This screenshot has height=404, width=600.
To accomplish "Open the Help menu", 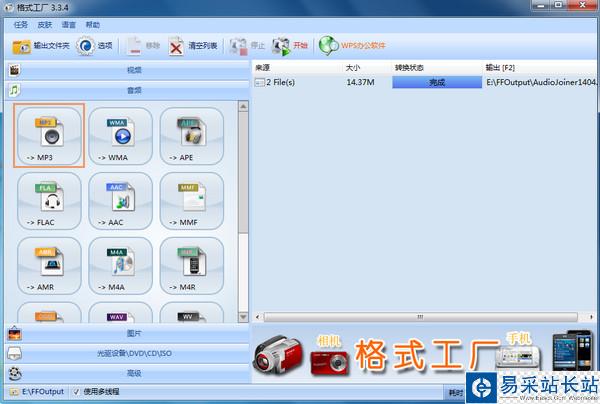I will click(x=93, y=25).
